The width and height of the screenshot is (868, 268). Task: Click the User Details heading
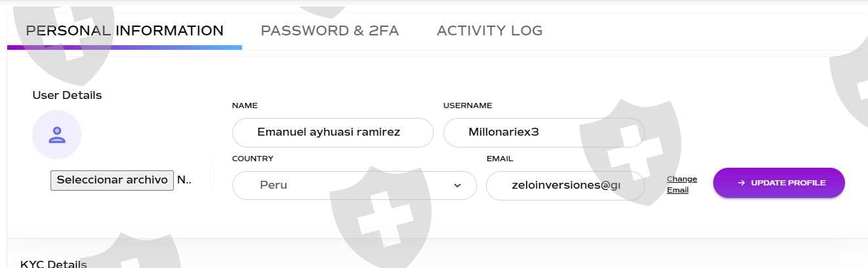click(x=67, y=95)
